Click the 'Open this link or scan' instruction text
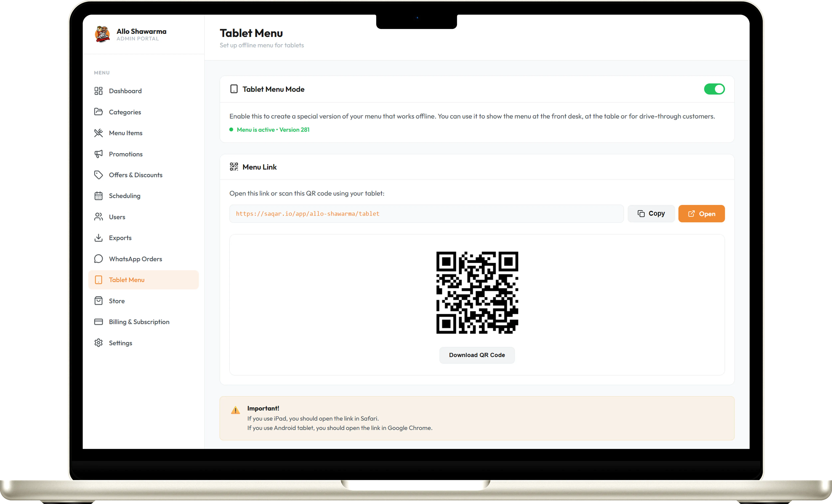 pyautogui.click(x=307, y=193)
